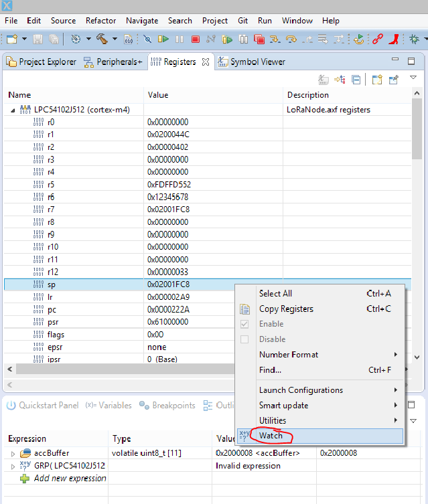This screenshot has height=504, width=428.
Task: Click the Value column header in Registers
Action: [158, 95]
